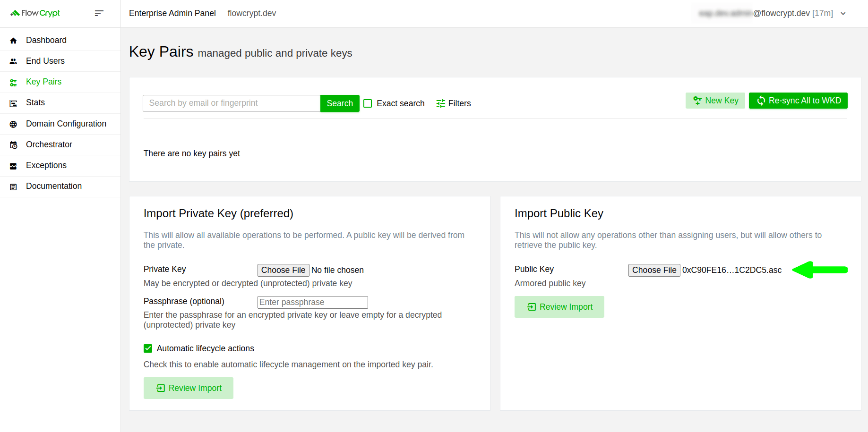Click the Import Public Key heading

[559, 213]
